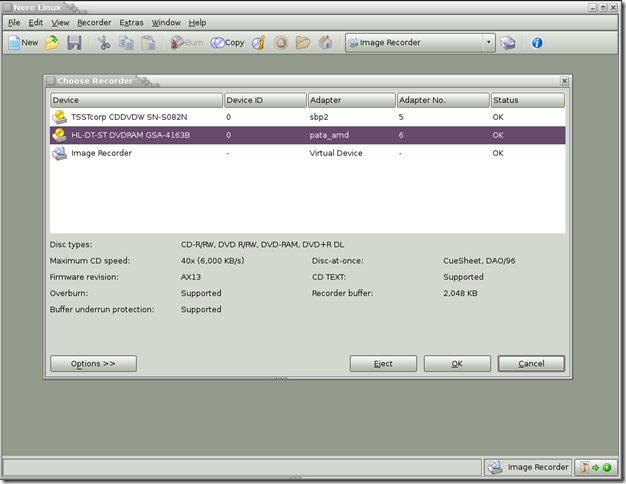This screenshot has width=626, height=484.
Task: Click the music note status bar icon
Action: (x=584, y=467)
